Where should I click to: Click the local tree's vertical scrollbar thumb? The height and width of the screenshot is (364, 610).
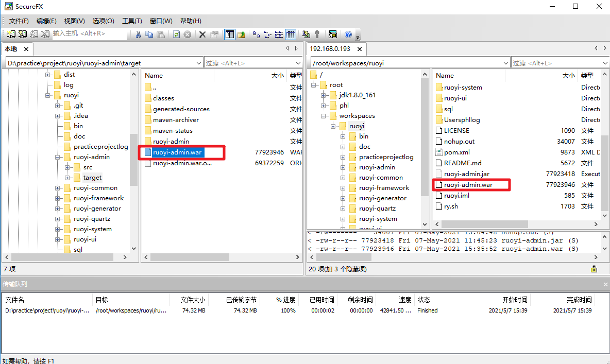[x=133, y=160]
